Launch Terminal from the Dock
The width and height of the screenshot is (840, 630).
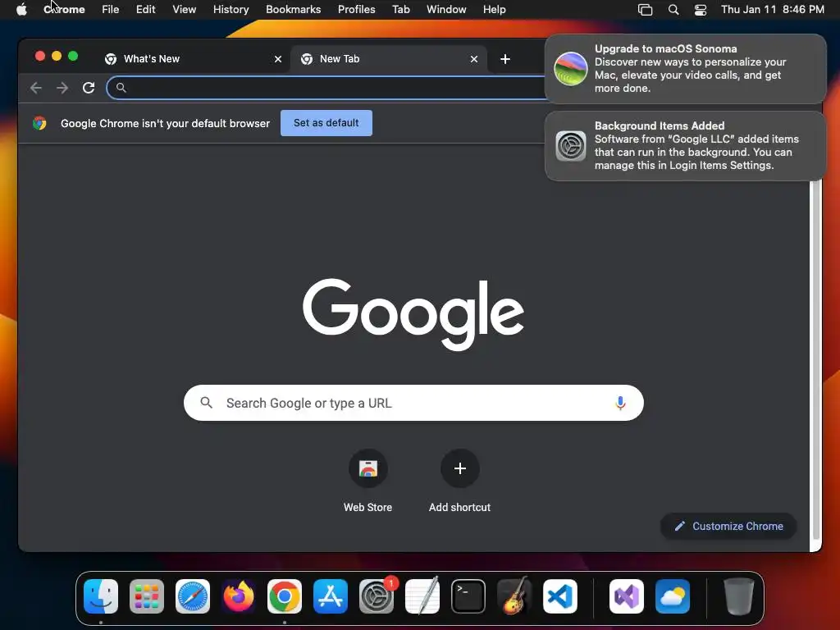(x=468, y=596)
